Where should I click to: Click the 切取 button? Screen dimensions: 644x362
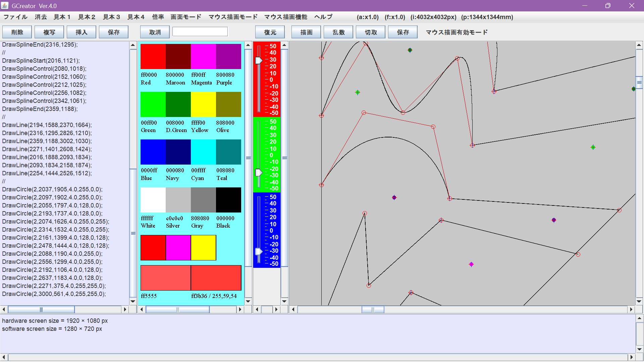coord(371,32)
